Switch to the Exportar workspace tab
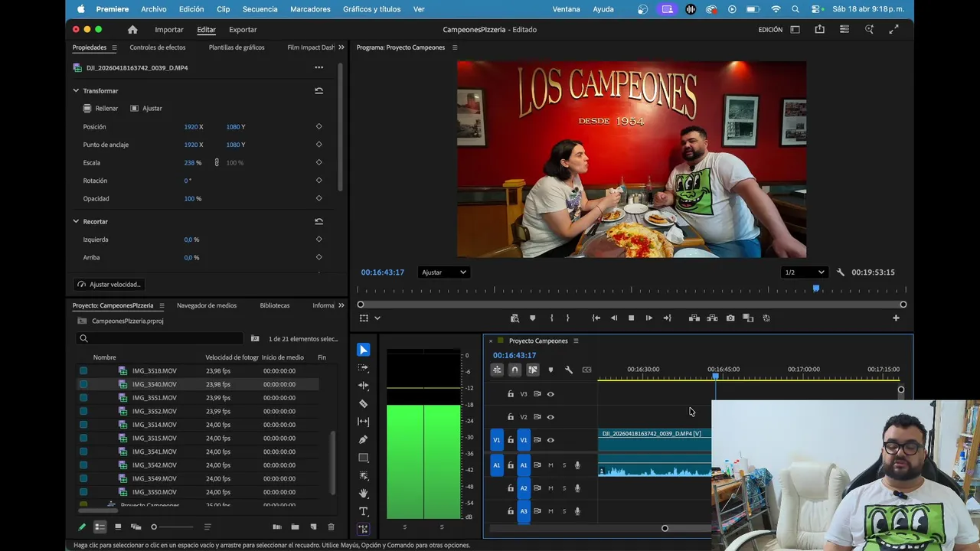 click(x=243, y=30)
